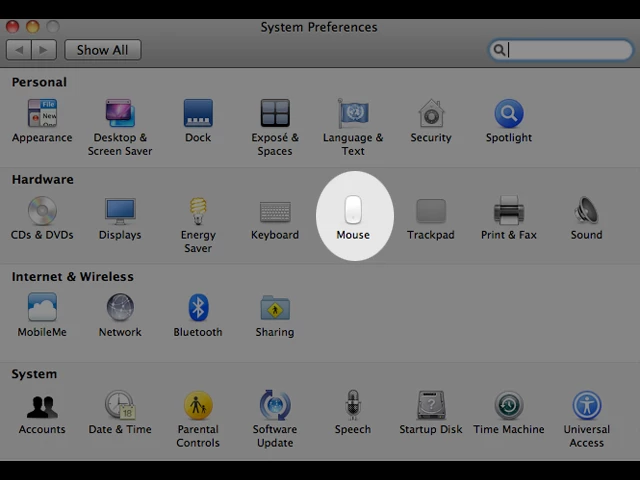
Task: Minimize window with the yellow button
Action: (33, 27)
